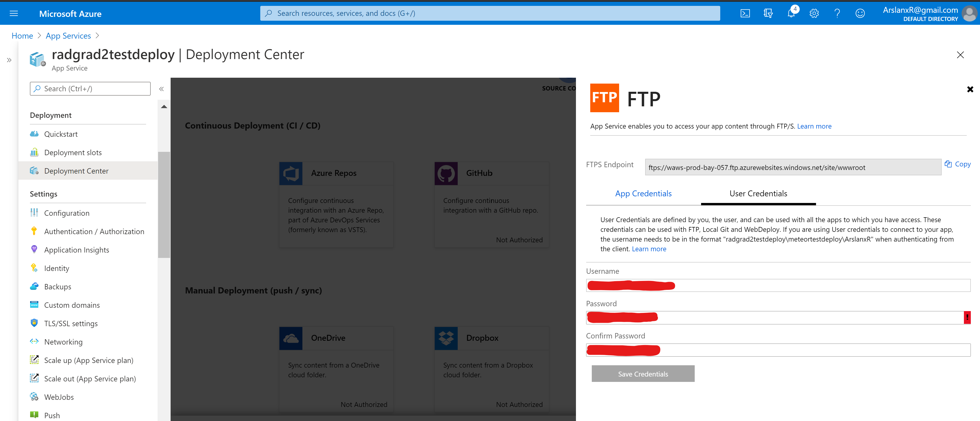This screenshot has width=980, height=421.
Task: Click the Confirm Password field
Action: pos(778,350)
